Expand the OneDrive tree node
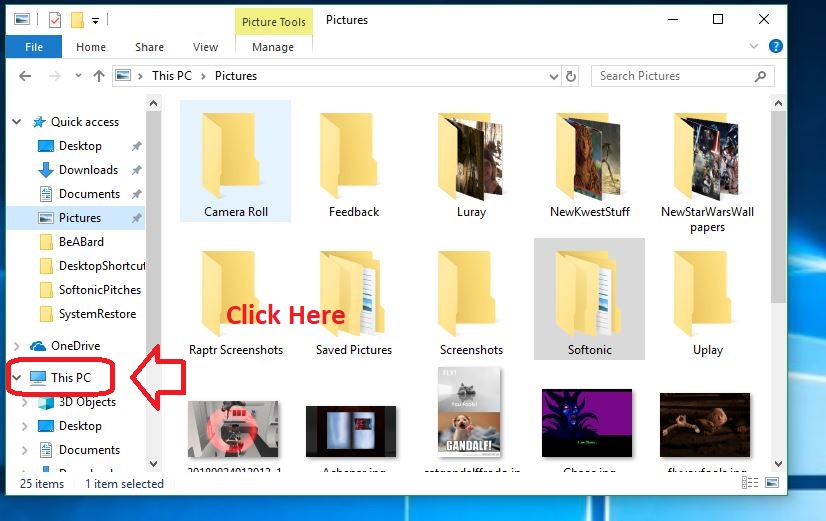The height and width of the screenshot is (521, 826). point(17,346)
